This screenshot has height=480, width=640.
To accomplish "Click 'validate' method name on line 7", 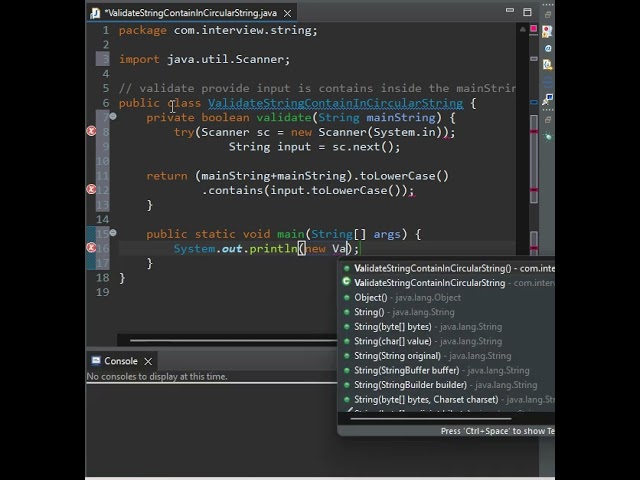I will pos(284,118).
